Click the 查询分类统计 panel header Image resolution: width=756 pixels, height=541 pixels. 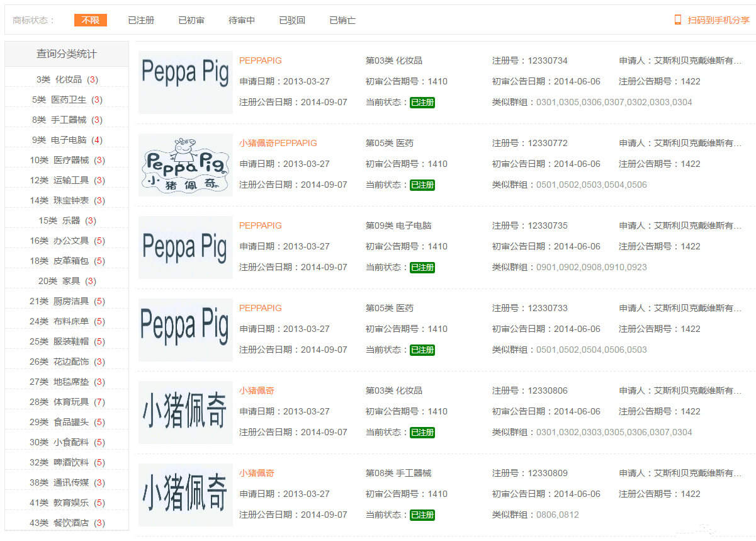(67, 54)
